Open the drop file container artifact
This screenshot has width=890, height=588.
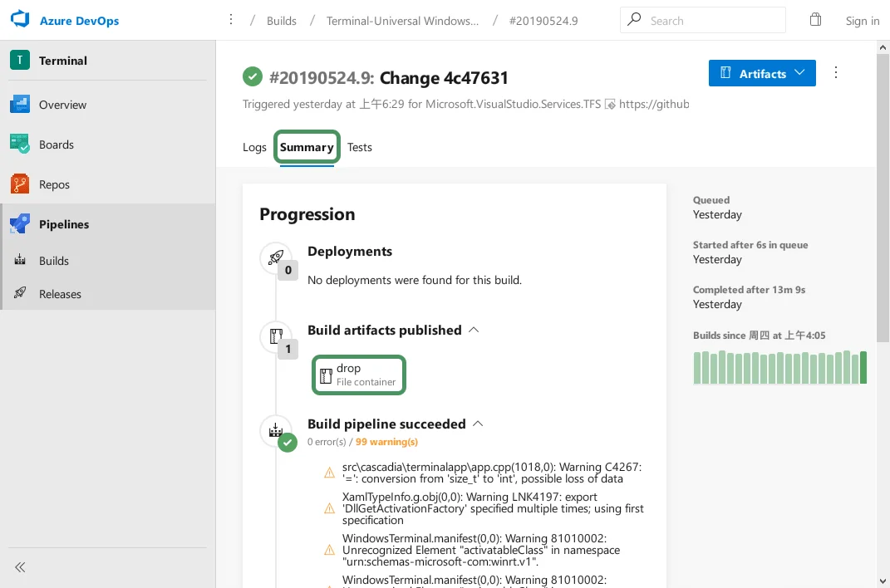tap(359, 375)
